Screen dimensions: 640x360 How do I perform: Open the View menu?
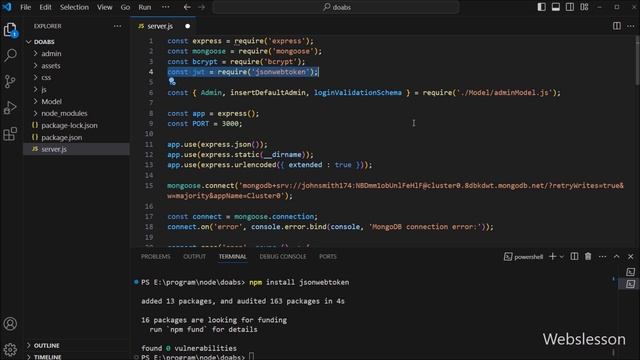(x=104, y=7)
